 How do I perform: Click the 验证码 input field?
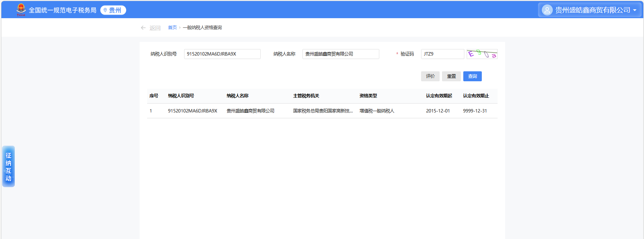(x=442, y=54)
